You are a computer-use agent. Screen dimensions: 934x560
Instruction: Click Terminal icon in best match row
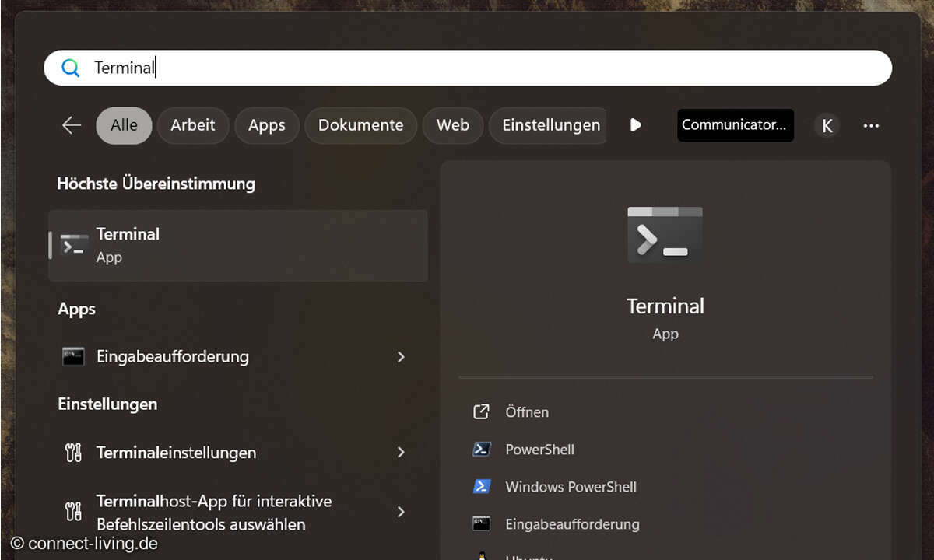click(75, 245)
